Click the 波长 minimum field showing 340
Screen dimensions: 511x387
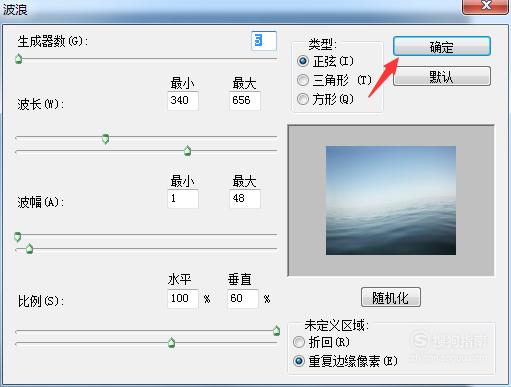tap(183, 100)
